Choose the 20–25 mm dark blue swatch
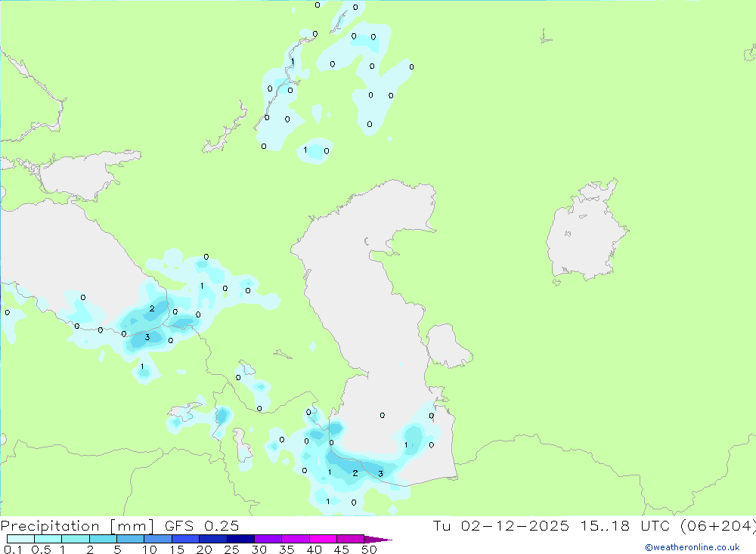The height and width of the screenshot is (554, 756). tap(212, 539)
